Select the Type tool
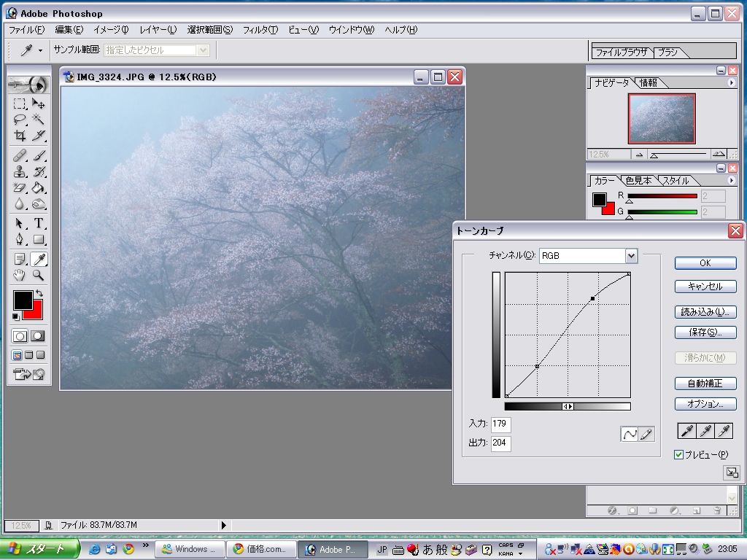Screen dimensions: 747x560 pos(38,223)
